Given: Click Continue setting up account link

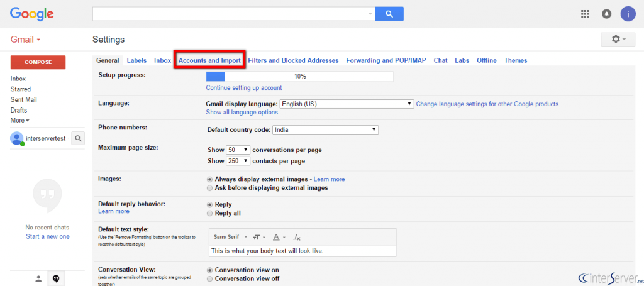Looking at the screenshot, I should (244, 88).
